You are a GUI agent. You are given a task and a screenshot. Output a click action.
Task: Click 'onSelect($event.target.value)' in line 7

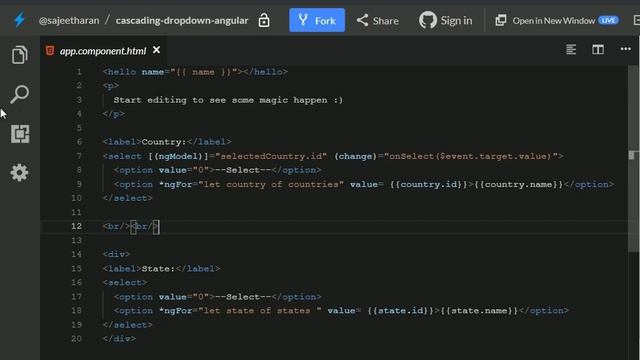(470, 156)
